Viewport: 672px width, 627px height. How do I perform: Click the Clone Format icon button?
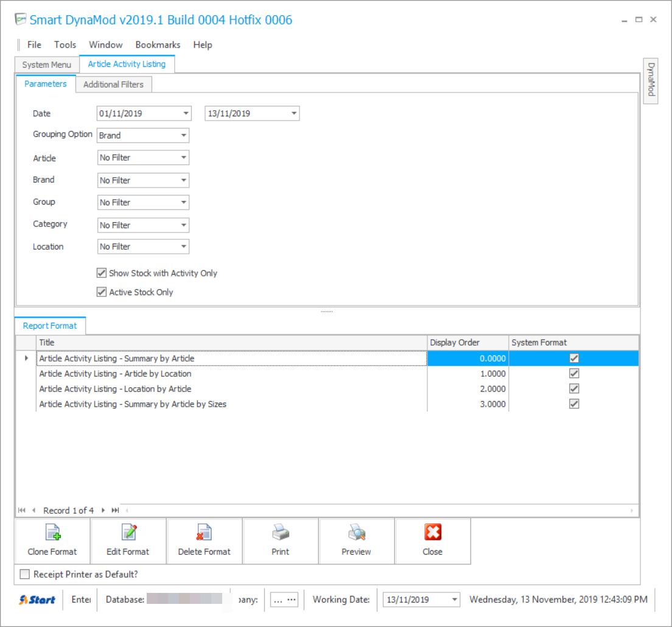coord(52,541)
